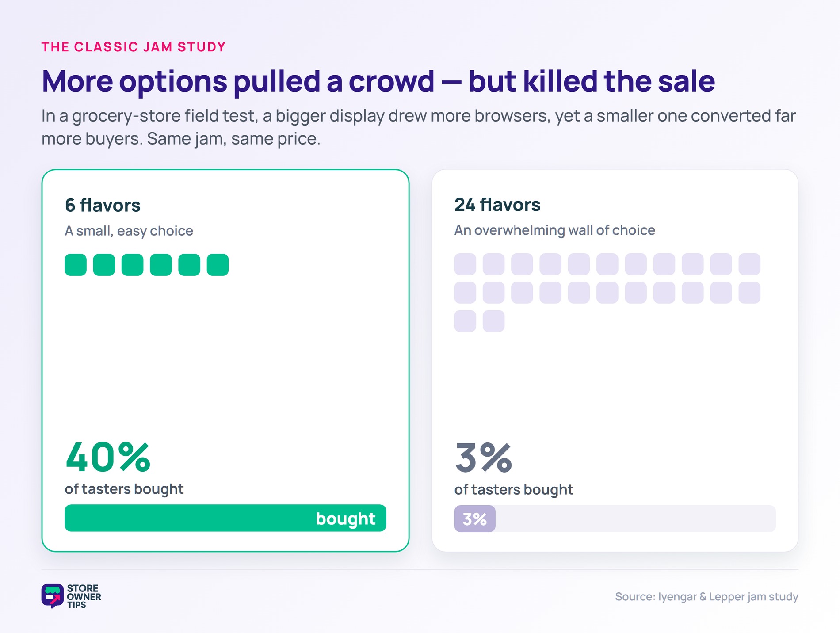This screenshot has width=840, height=633.
Task: Select the last green flavor square
Action: click(x=218, y=265)
